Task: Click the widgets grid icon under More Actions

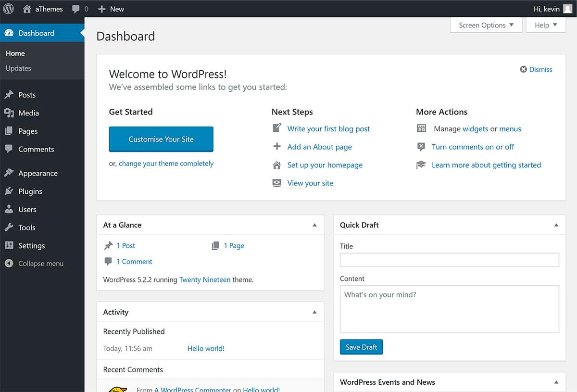Action: click(x=421, y=128)
